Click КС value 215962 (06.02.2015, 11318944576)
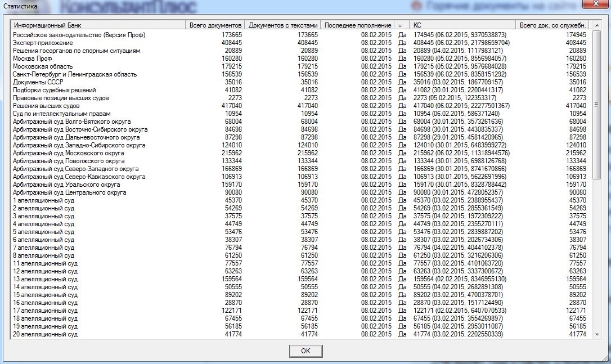 [461, 153]
